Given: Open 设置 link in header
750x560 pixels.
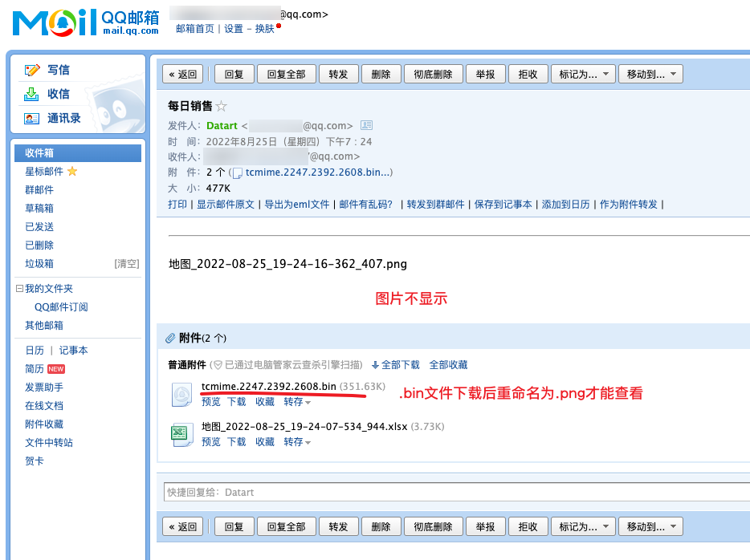Looking at the screenshot, I should click(x=234, y=29).
